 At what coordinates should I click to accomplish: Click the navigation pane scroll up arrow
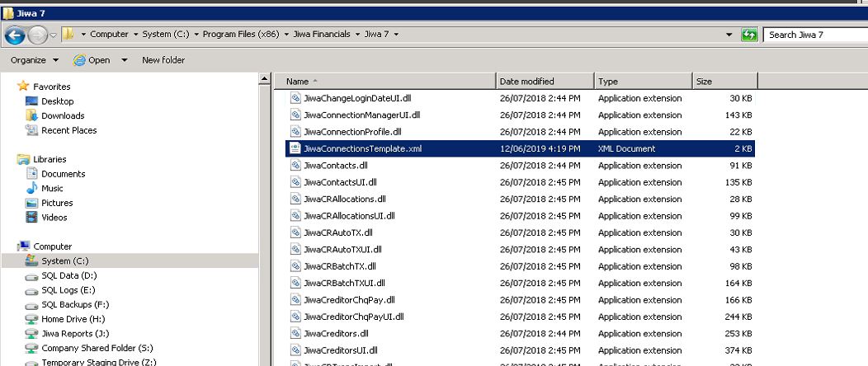(x=265, y=79)
